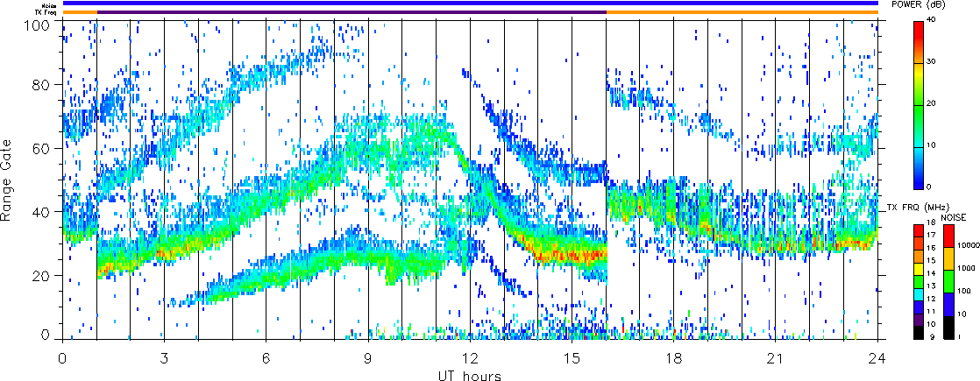Click the 17 label in the TX FRQ legend
This screenshot has width=980, height=381.
(x=931, y=235)
